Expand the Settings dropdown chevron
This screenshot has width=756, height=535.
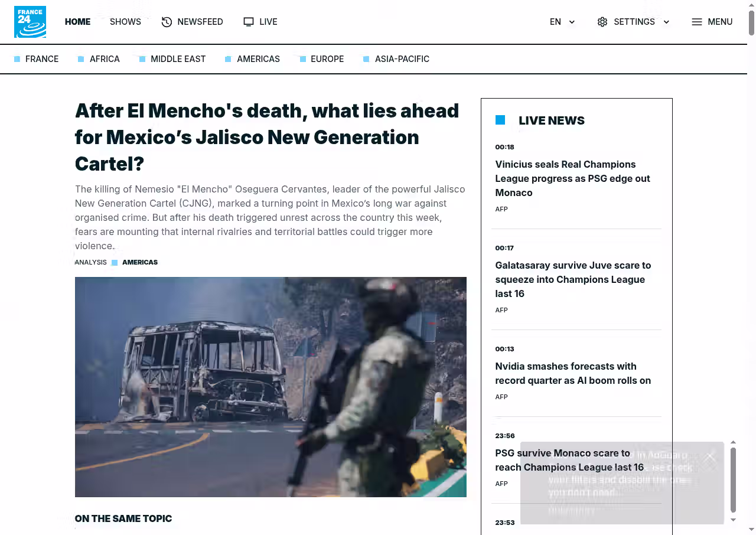(666, 22)
